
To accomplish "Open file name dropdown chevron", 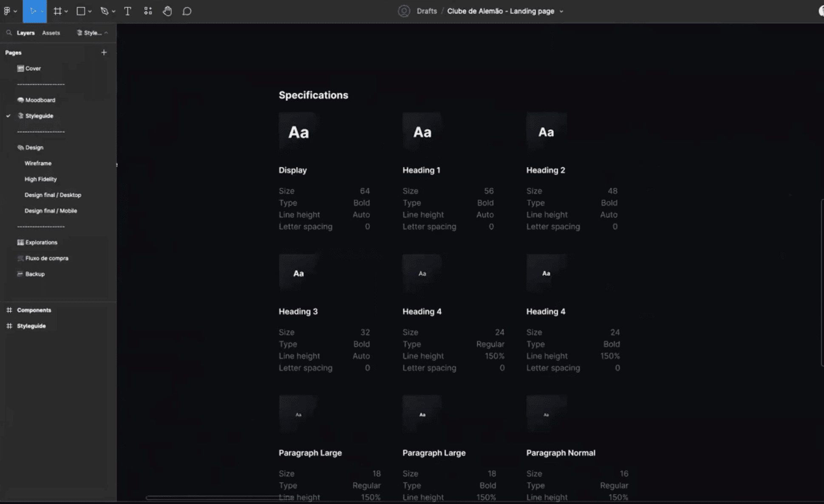I will [x=561, y=11].
